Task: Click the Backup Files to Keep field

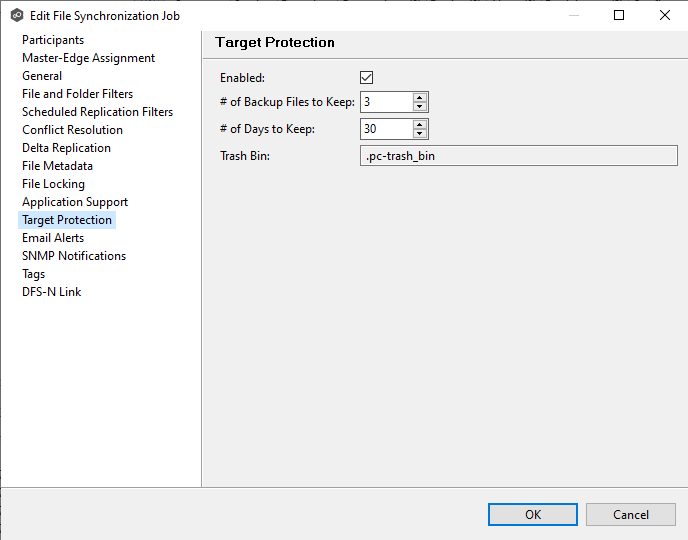Action: pyautogui.click(x=385, y=102)
